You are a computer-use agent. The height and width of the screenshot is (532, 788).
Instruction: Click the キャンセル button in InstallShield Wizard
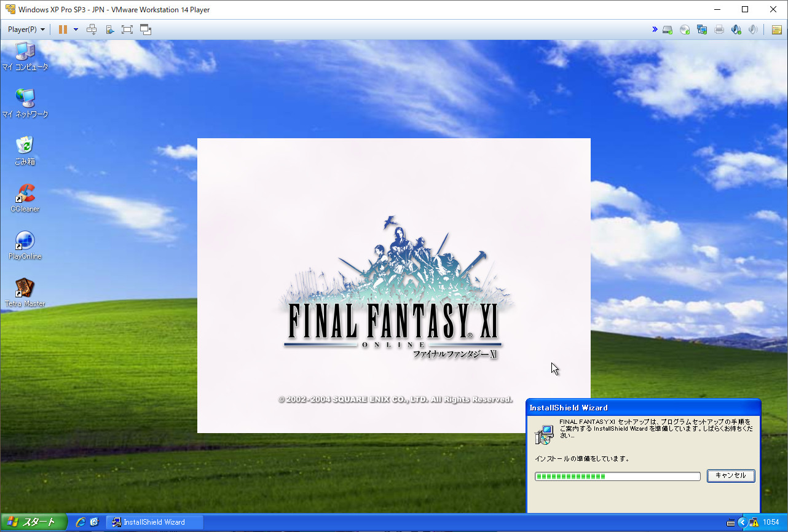731,475
